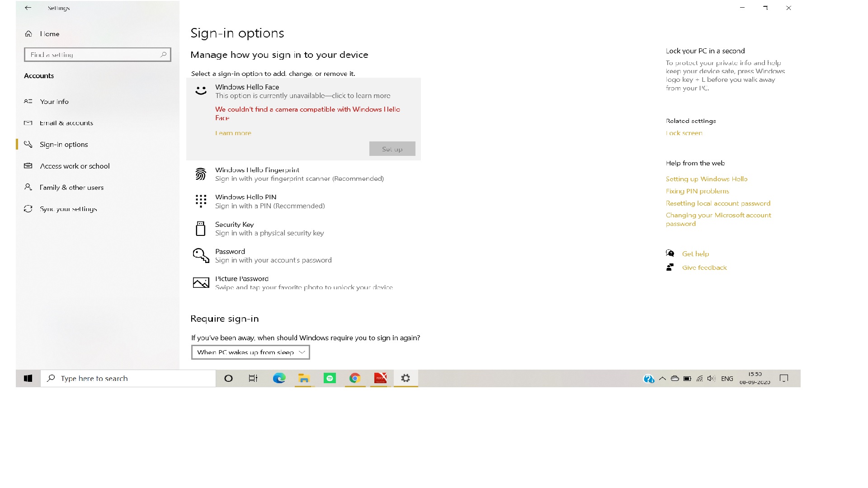Open Google Chrome from taskbar

[355, 379]
